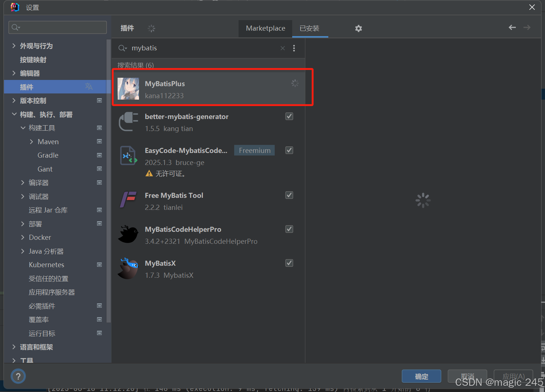Click the 确定 confirm button
The width and height of the screenshot is (545, 392).
pos(421,376)
